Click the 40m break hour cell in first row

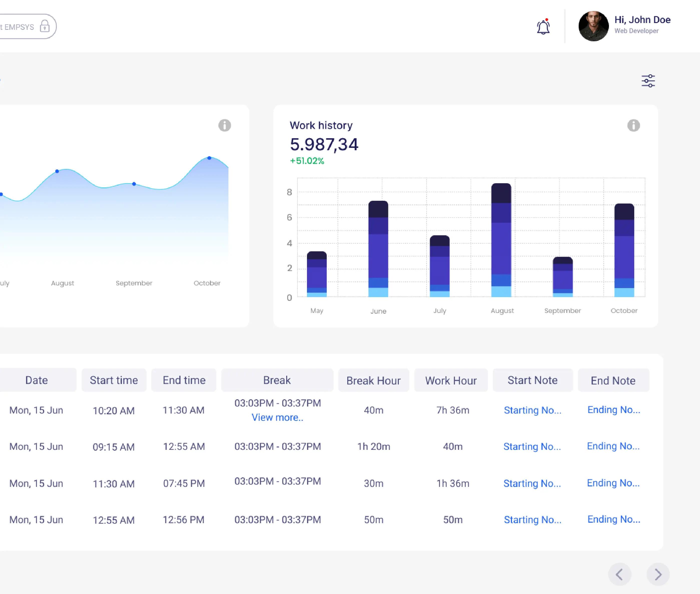coord(374,410)
